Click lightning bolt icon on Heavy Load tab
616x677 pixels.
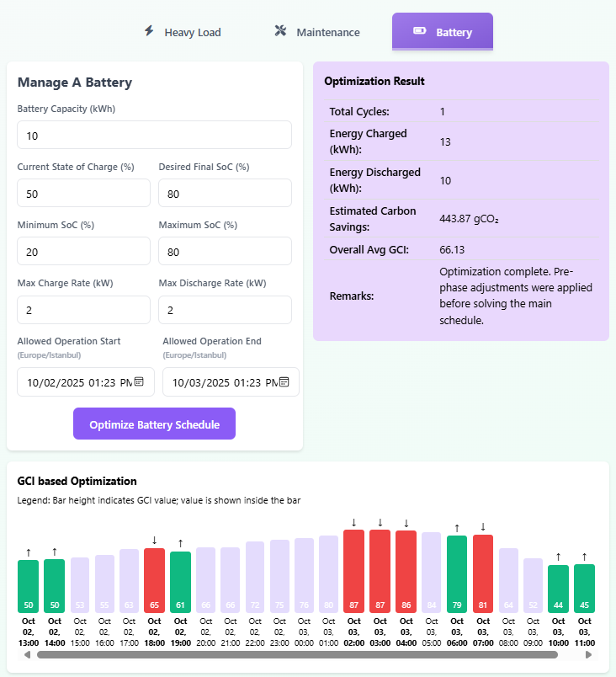click(149, 31)
